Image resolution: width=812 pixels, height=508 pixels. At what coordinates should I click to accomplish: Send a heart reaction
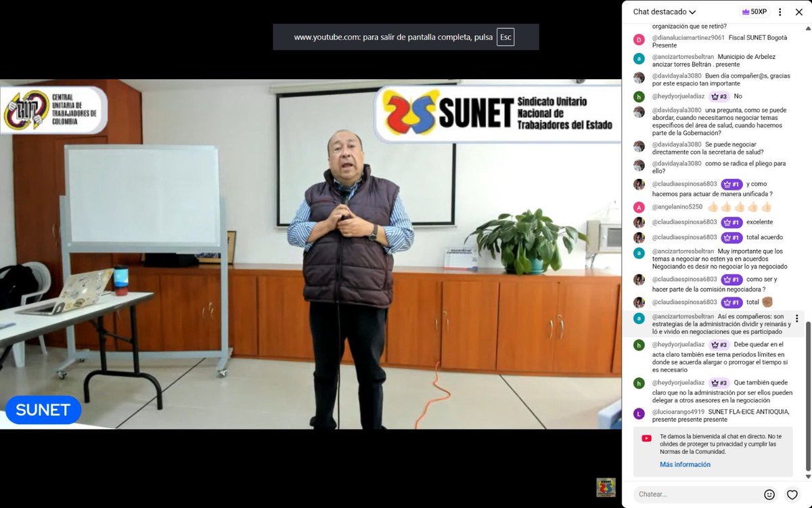pos(792,494)
